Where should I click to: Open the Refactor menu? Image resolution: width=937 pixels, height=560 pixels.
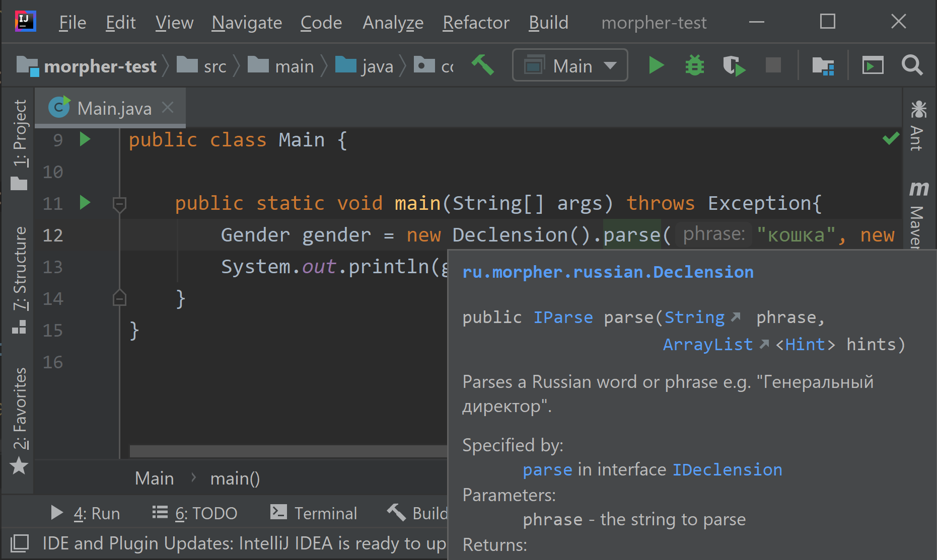click(475, 22)
